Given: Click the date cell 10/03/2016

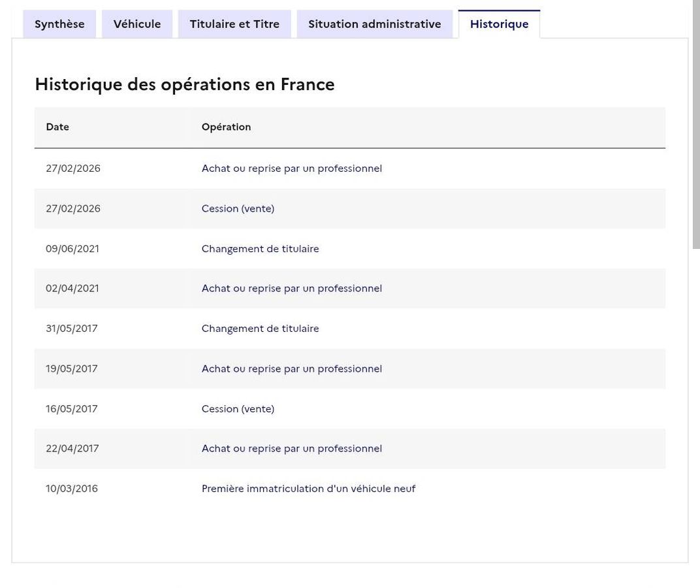Looking at the screenshot, I should click(x=72, y=489).
